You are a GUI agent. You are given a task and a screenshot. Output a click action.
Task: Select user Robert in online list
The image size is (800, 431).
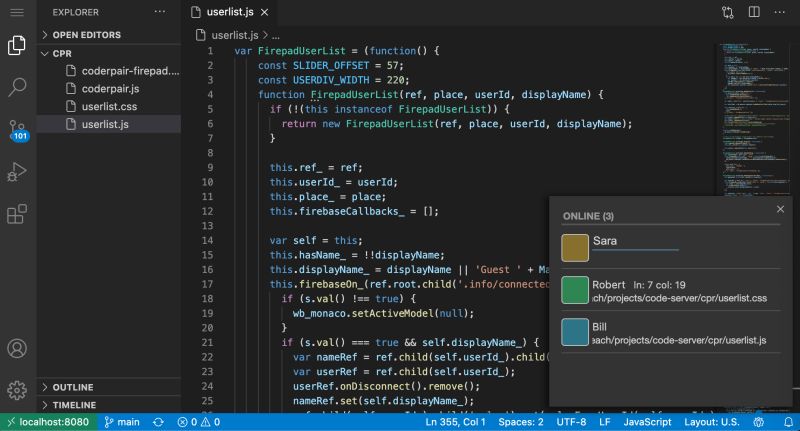tap(609, 285)
